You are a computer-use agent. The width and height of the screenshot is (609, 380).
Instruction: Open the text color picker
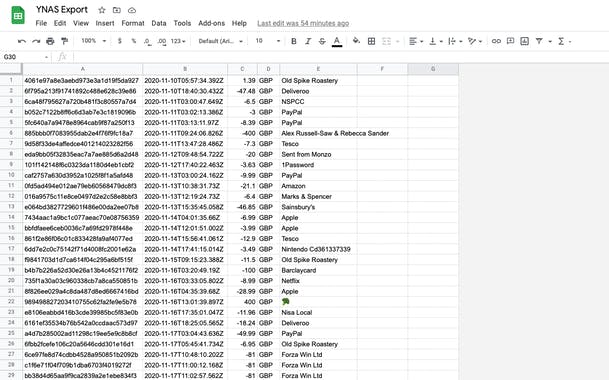(x=337, y=41)
